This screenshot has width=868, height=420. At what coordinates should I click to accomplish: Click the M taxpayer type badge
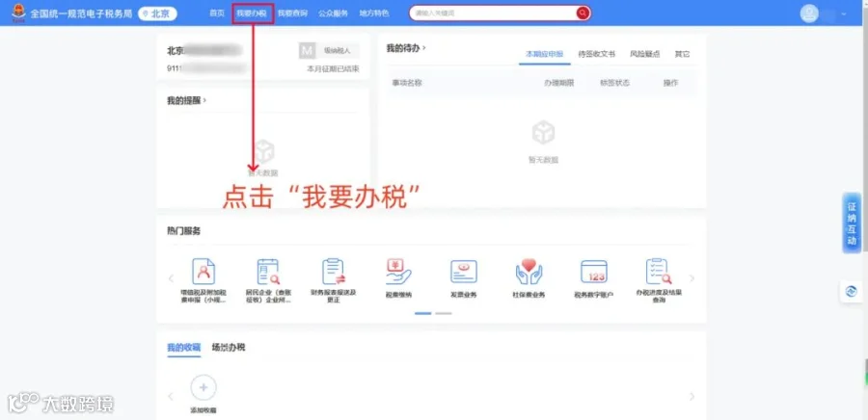307,51
